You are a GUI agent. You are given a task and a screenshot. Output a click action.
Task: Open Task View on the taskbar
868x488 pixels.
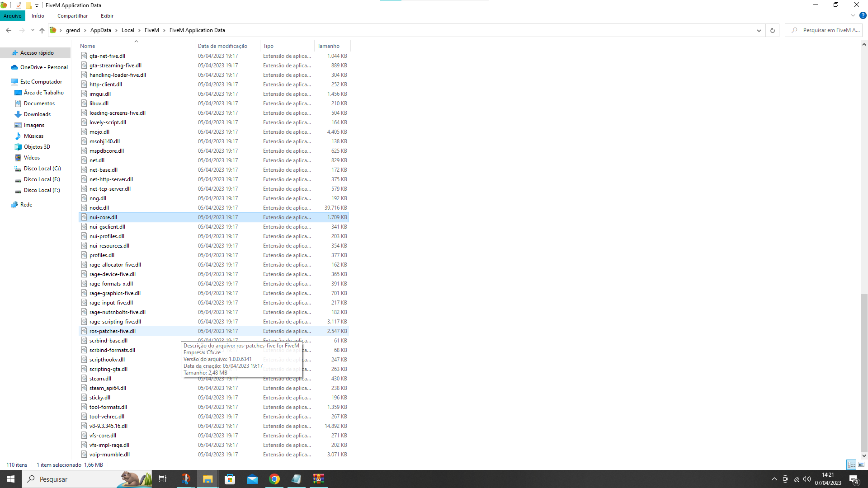[163, 479]
